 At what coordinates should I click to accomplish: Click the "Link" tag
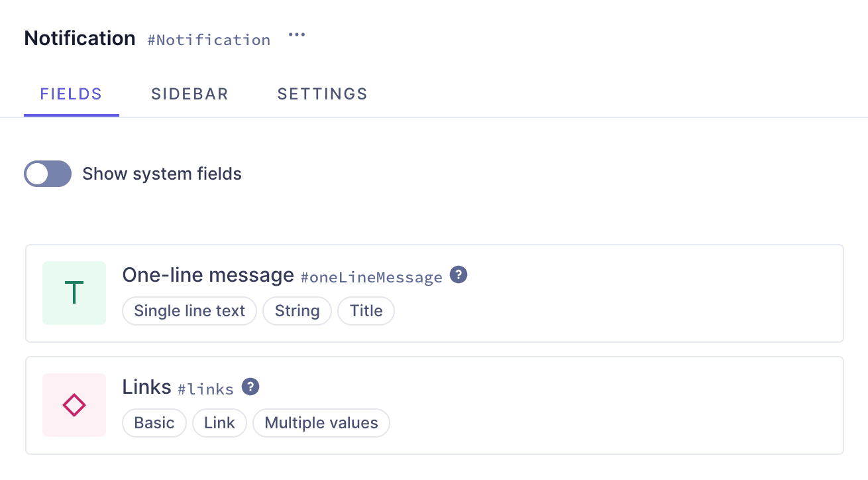(x=219, y=422)
